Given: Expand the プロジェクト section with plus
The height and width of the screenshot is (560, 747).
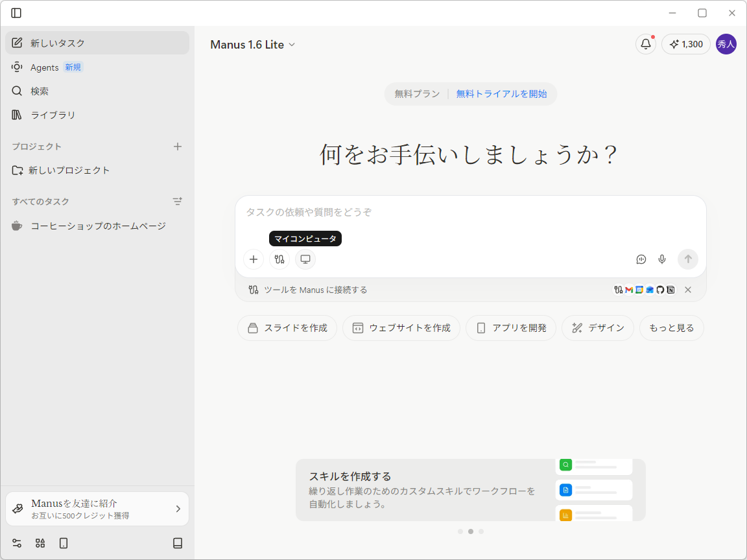Looking at the screenshot, I should (x=177, y=146).
